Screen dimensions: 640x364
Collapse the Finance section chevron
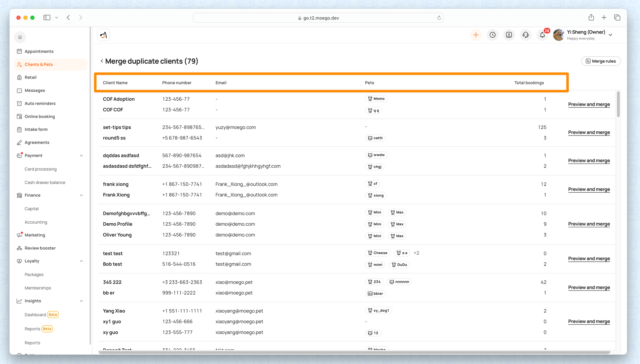pos(81,195)
